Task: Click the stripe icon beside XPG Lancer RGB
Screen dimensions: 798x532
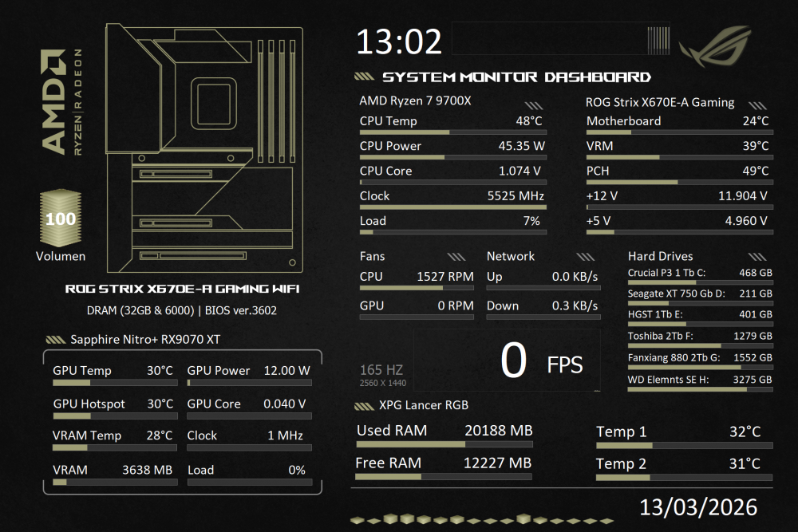Action: coord(364,407)
